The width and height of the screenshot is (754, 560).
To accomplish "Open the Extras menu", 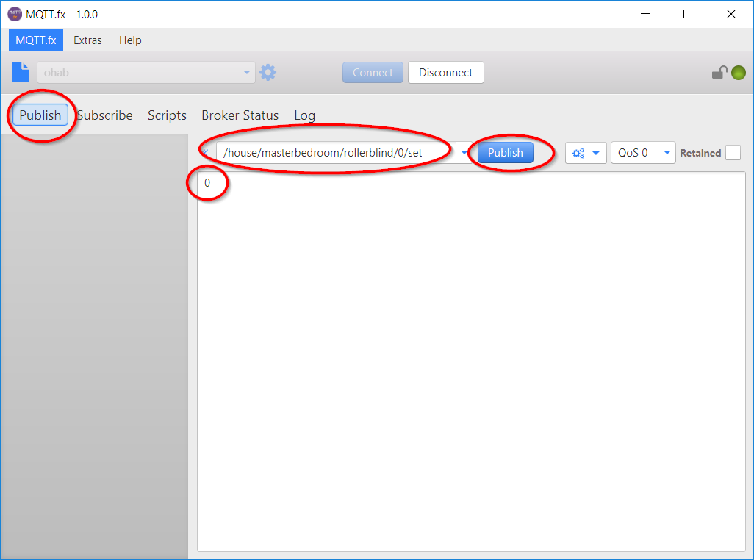I will tap(87, 40).
